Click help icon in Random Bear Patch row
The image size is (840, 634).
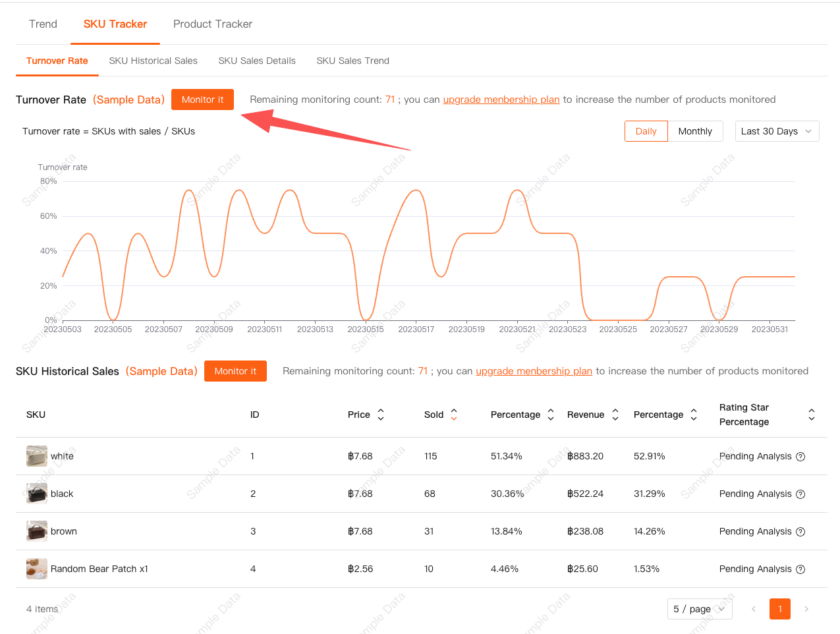[x=800, y=569]
